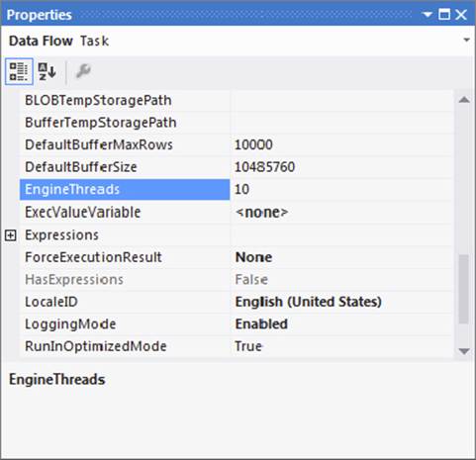The height and width of the screenshot is (460, 476).
Task: Open Property Pages wrench icon
Action: 83,71
